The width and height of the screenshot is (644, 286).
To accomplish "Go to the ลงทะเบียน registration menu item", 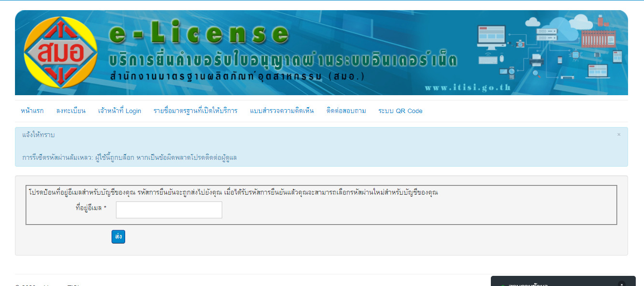I will pyautogui.click(x=71, y=111).
